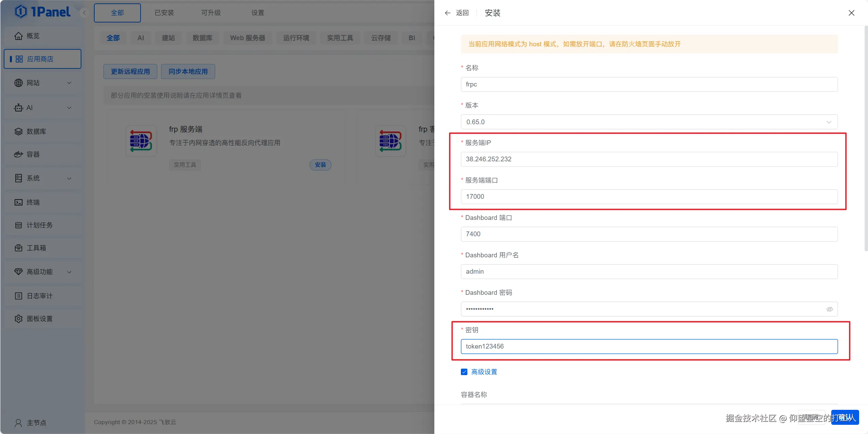This screenshot has height=434, width=868.
Task: Open the containers (容器) docker icon
Action: pos(18,154)
